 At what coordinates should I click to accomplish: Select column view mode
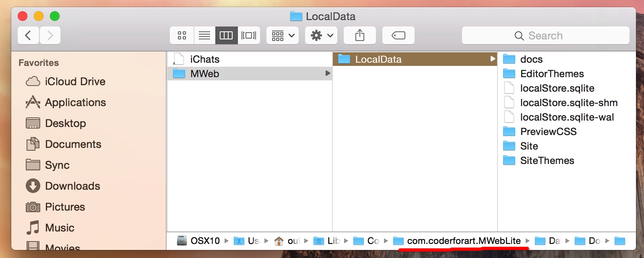226,35
